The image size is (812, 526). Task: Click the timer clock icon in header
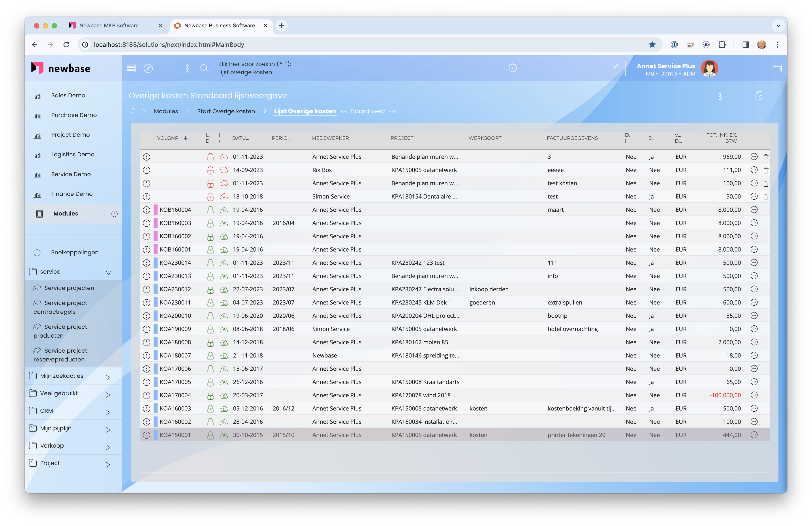click(512, 68)
